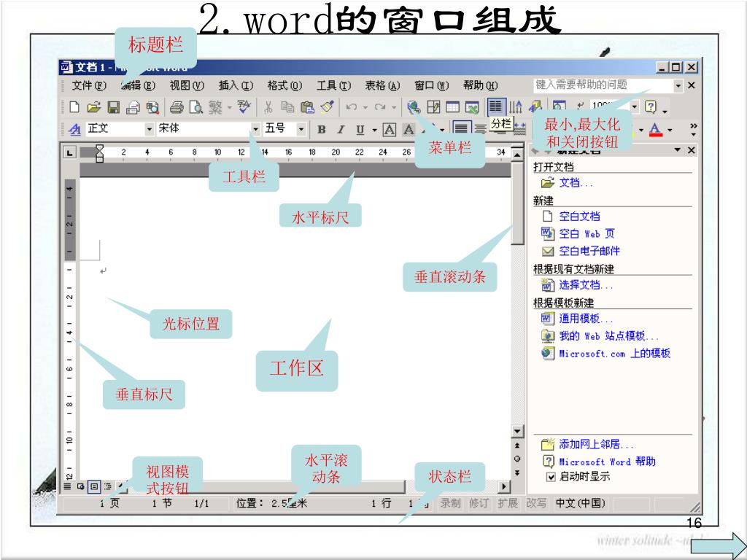Viewport: 747px width, 560px height.
Task: Toggle Italic formatting
Action: pos(341,130)
